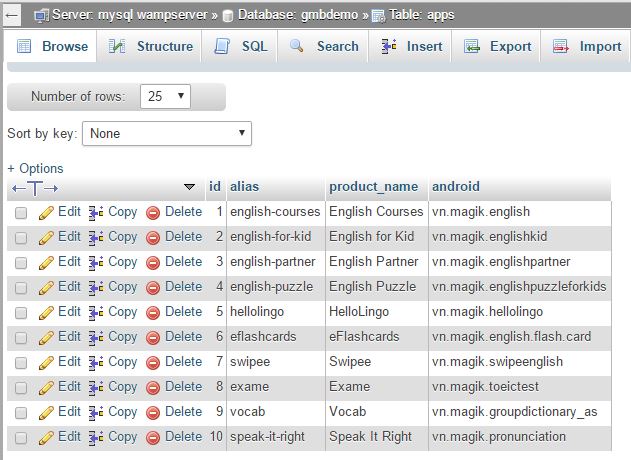Image resolution: width=631 pixels, height=460 pixels.
Task: Click the red delete icon in swipee row
Action: coord(153,363)
